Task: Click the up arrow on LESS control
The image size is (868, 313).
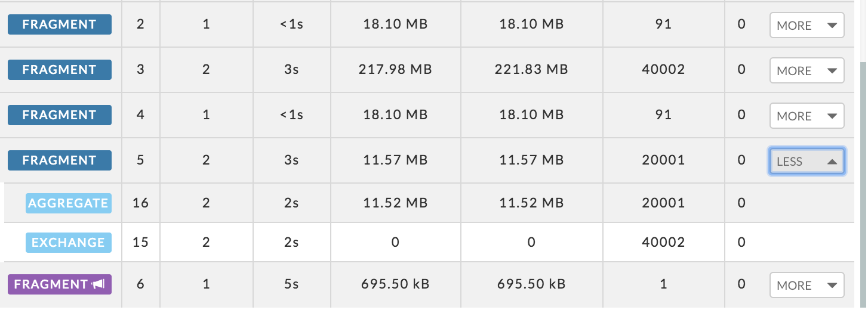Action: (833, 162)
